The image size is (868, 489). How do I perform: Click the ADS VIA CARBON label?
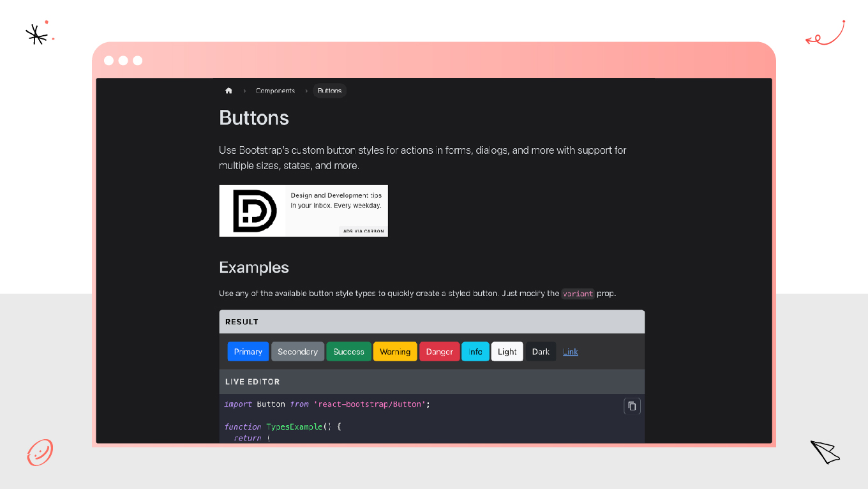coord(362,230)
